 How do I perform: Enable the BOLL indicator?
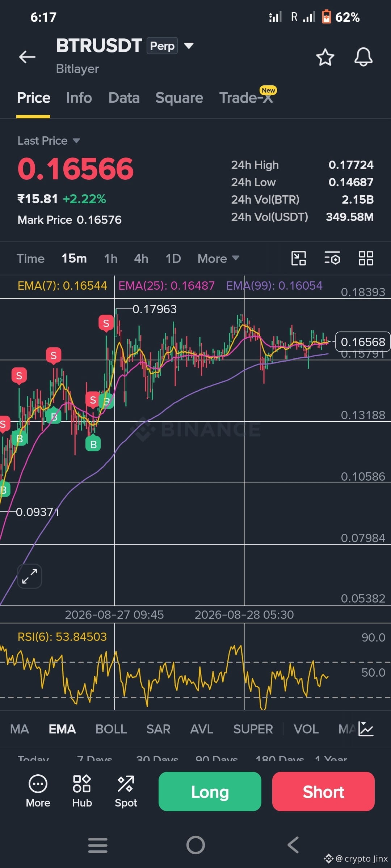coord(111,729)
